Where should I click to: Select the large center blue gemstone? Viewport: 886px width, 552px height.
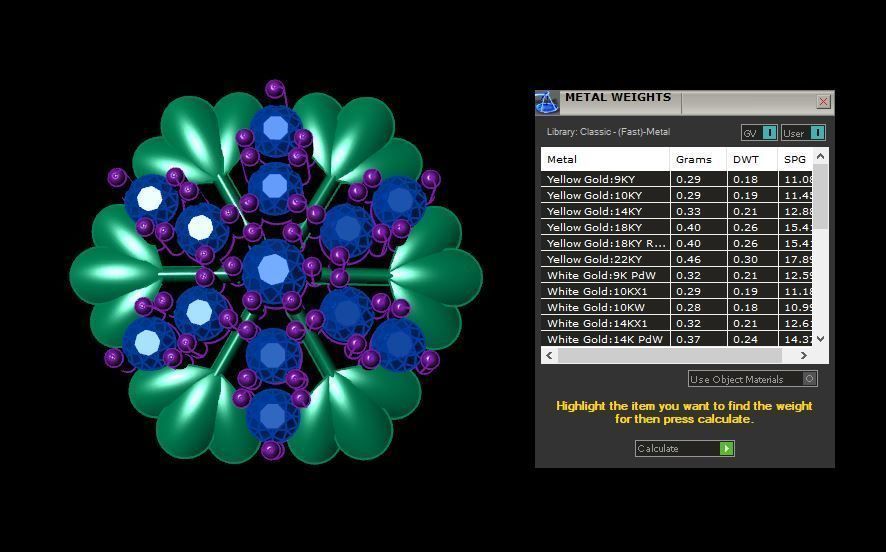(274, 271)
